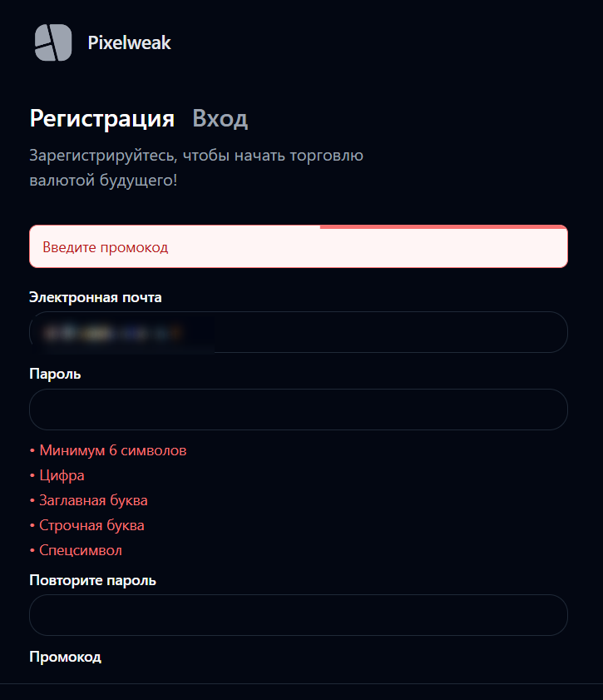Image resolution: width=603 pixels, height=700 pixels.
Task: Click the horizontal divider line below Промокод
Action: pos(301,683)
